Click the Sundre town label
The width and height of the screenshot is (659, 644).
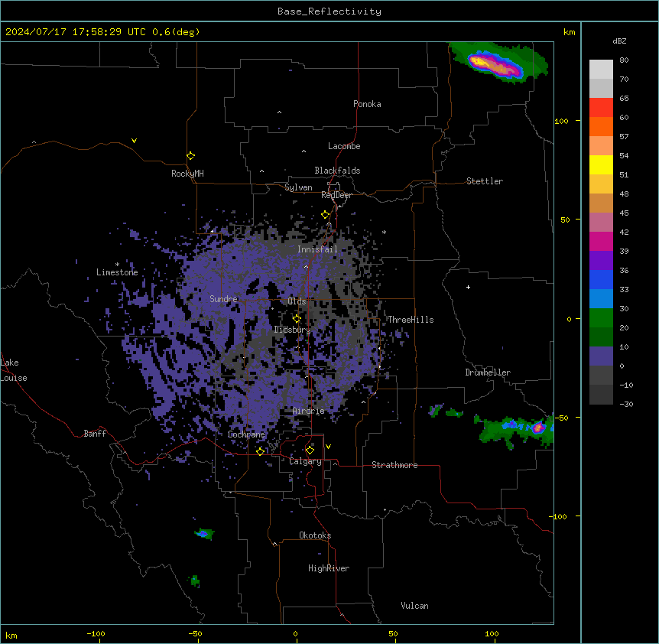pyautogui.click(x=223, y=299)
